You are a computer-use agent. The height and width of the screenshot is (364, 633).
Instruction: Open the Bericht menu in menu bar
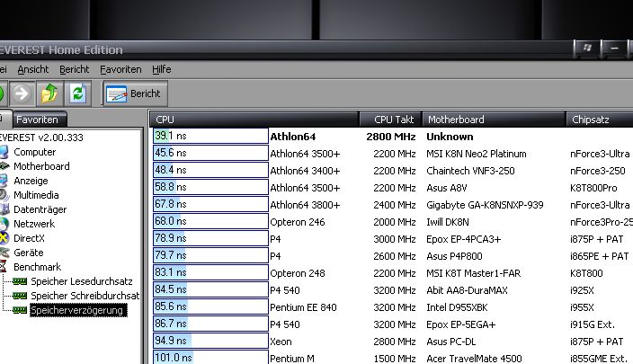[75, 69]
